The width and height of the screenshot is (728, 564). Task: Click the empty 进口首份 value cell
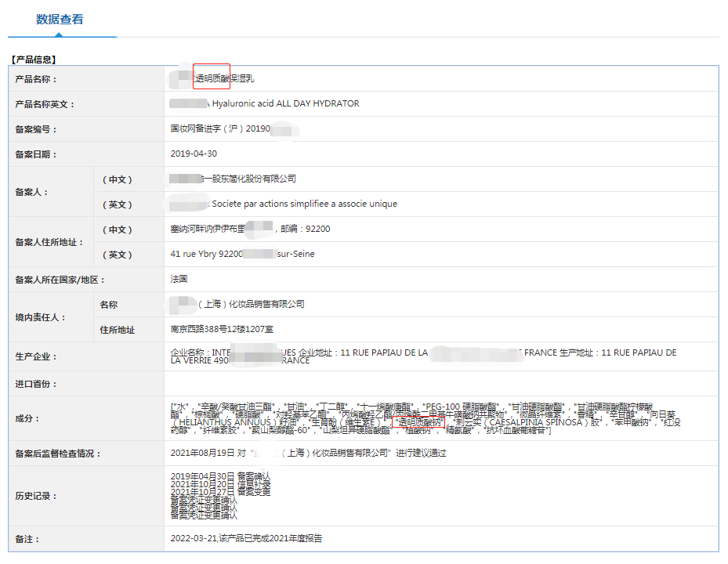439,384
